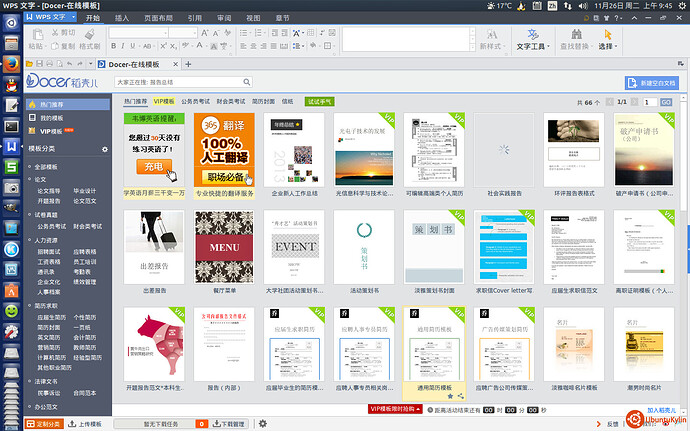The height and width of the screenshot is (431, 690).
Task: Open the 插入 ribbon tab
Action: [121, 17]
